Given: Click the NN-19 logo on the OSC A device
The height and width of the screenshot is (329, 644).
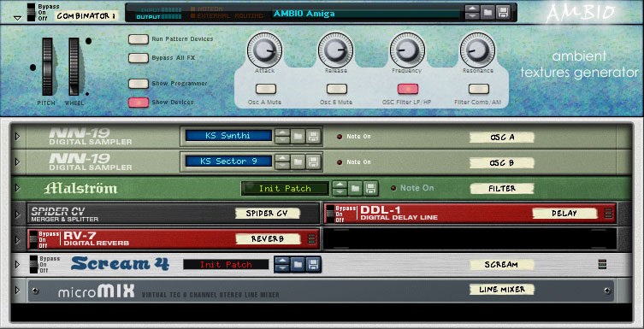Looking at the screenshot, I should pyautogui.click(x=80, y=133).
